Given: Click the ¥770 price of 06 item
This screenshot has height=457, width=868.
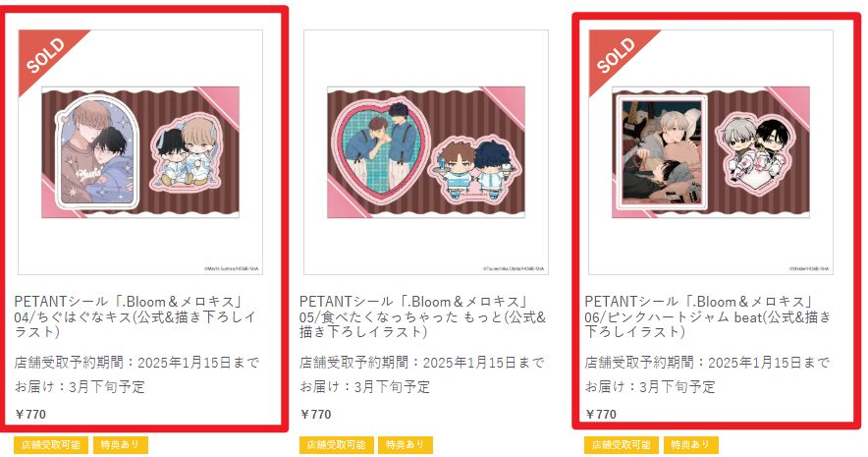Looking at the screenshot, I should [x=601, y=415].
